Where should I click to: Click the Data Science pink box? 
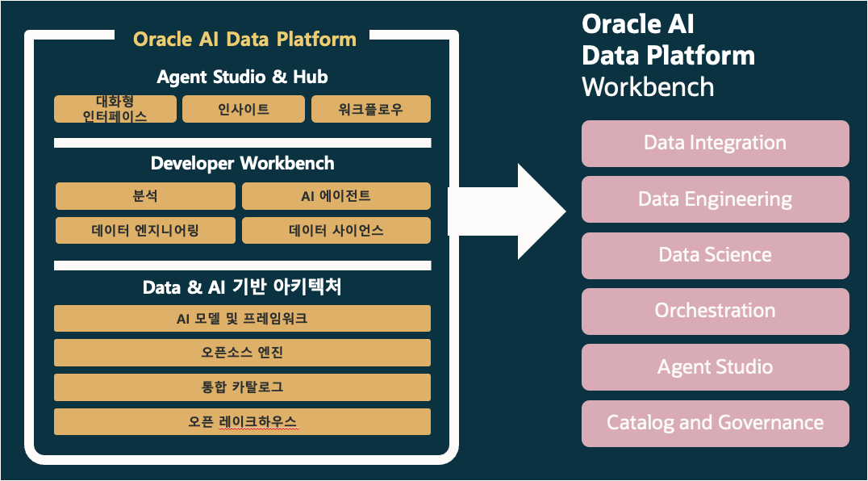pos(715,255)
